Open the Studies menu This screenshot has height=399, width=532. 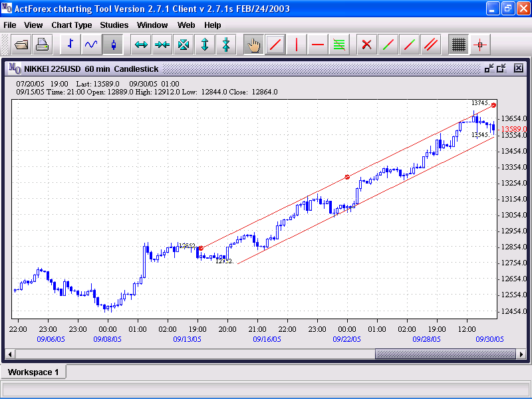pyautogui.click(x=114, y=25)
